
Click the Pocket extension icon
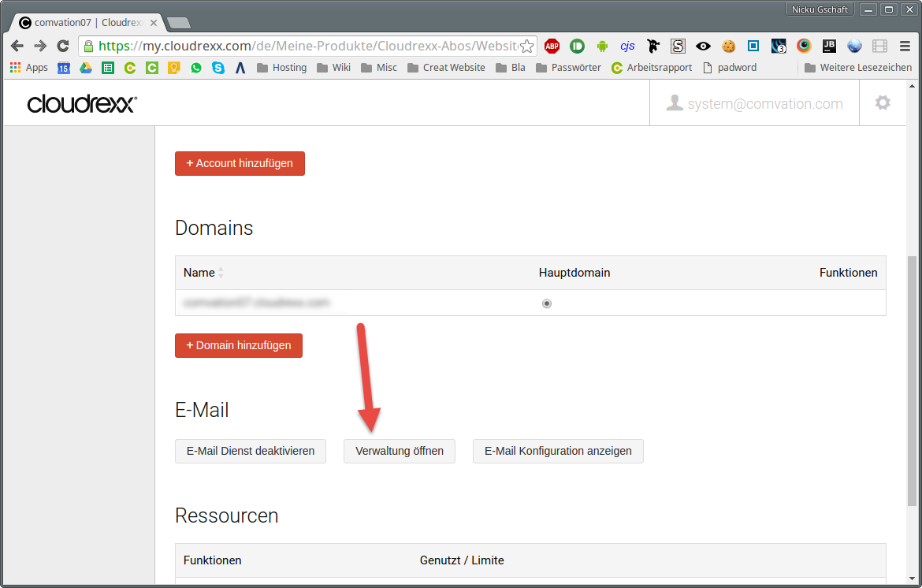(577, 46)
